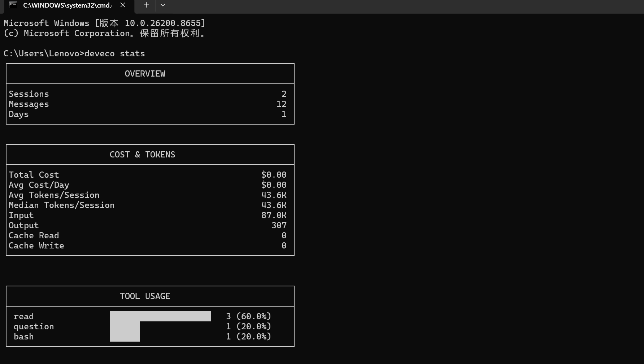The image size is (644, 364).
Task: Click the Days row label
Action: point(19,114)
